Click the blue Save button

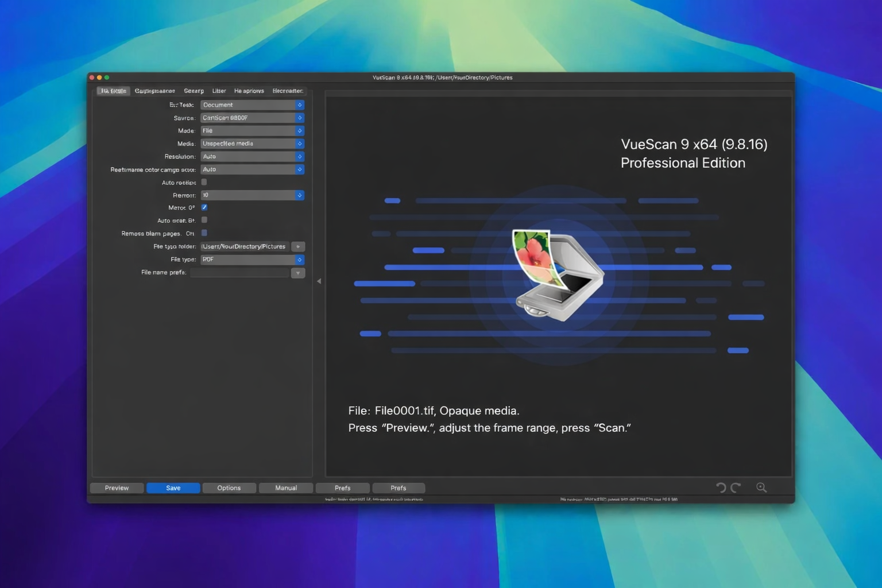point(173,488)
